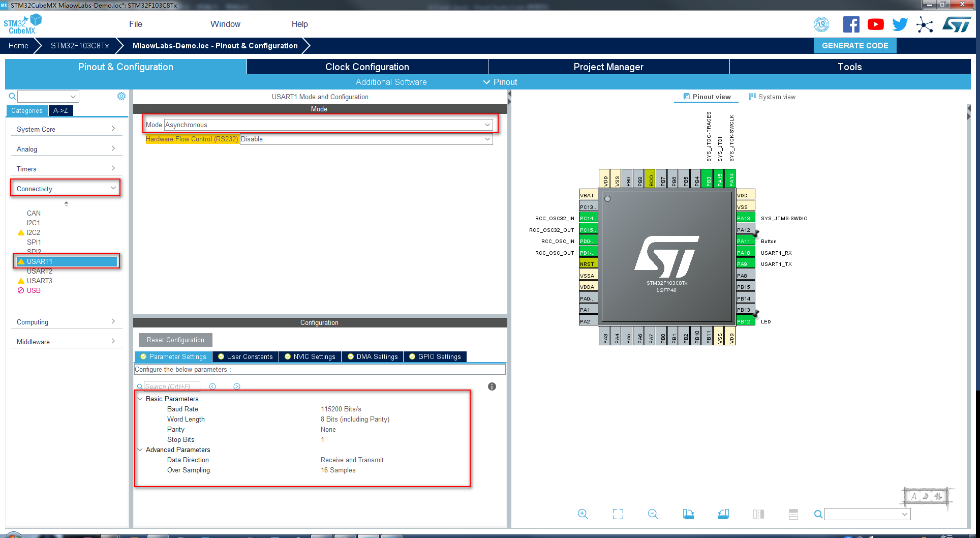Expand the Analog category
Viewport: 980px width, 538px height.
[x=66, y=149]
